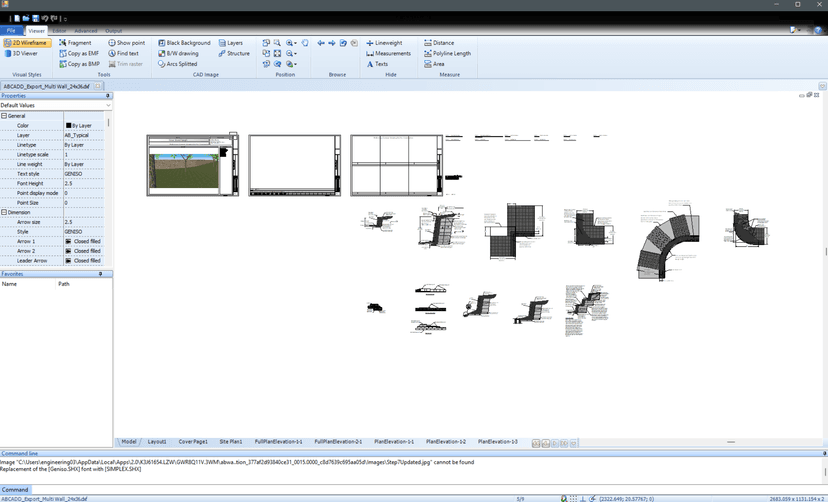Click the File menu button

[11, 31]
